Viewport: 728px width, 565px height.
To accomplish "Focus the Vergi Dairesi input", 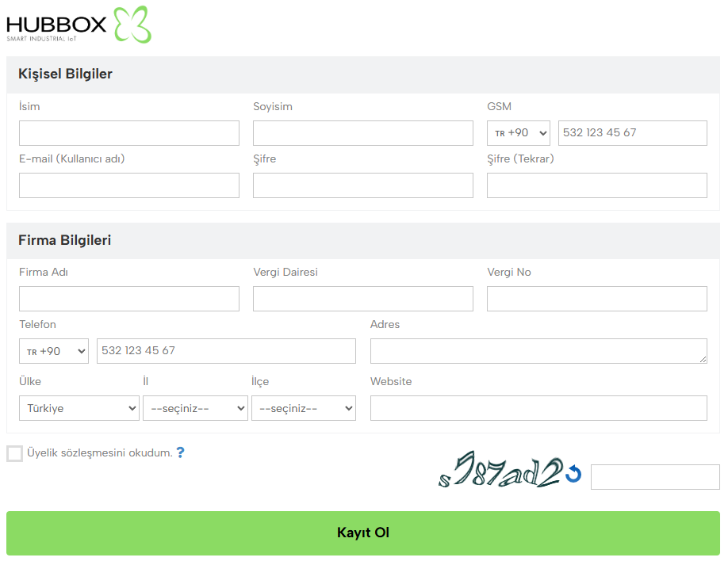I will tap(363, 299).
